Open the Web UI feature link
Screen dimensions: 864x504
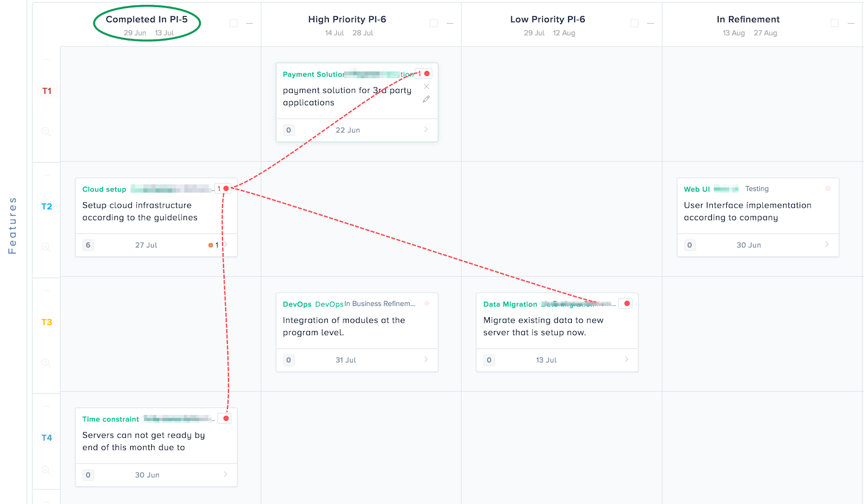click(696, 189)
